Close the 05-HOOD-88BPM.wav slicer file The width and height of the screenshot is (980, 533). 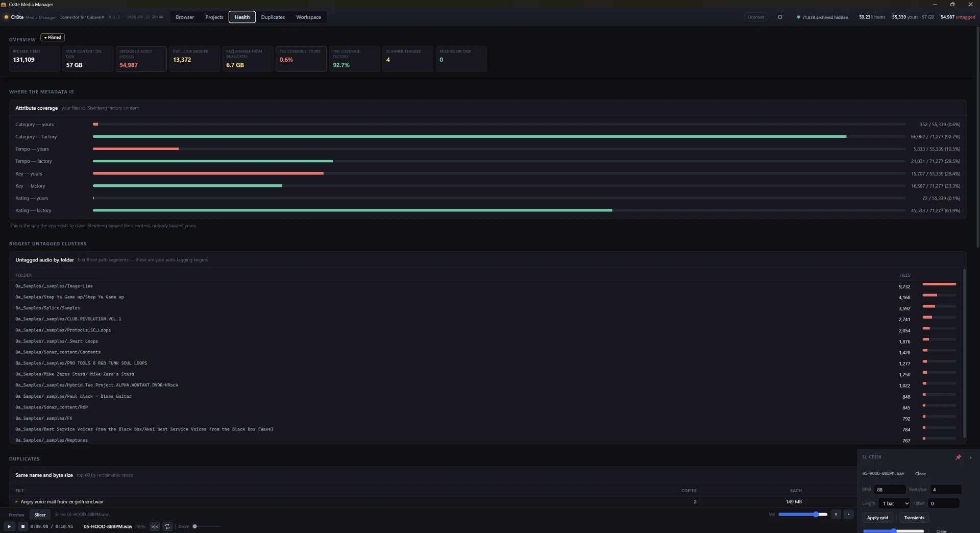(920, 474)
